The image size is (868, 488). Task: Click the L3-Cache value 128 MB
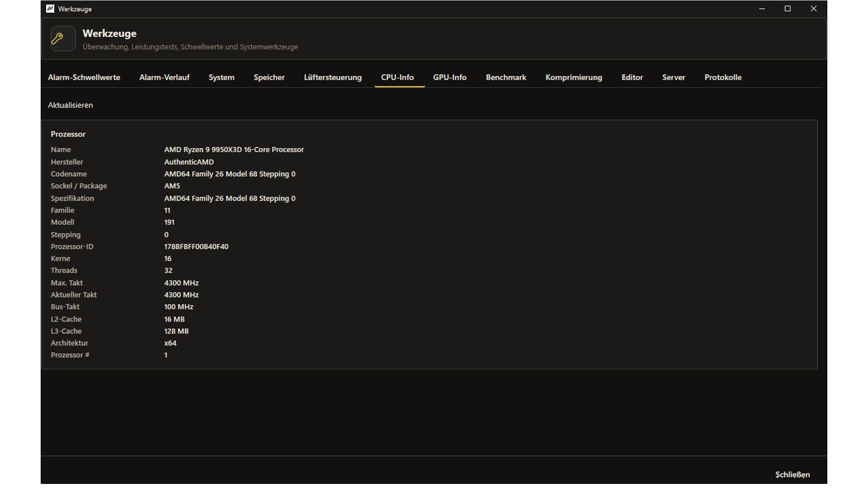tap(176, 331)
